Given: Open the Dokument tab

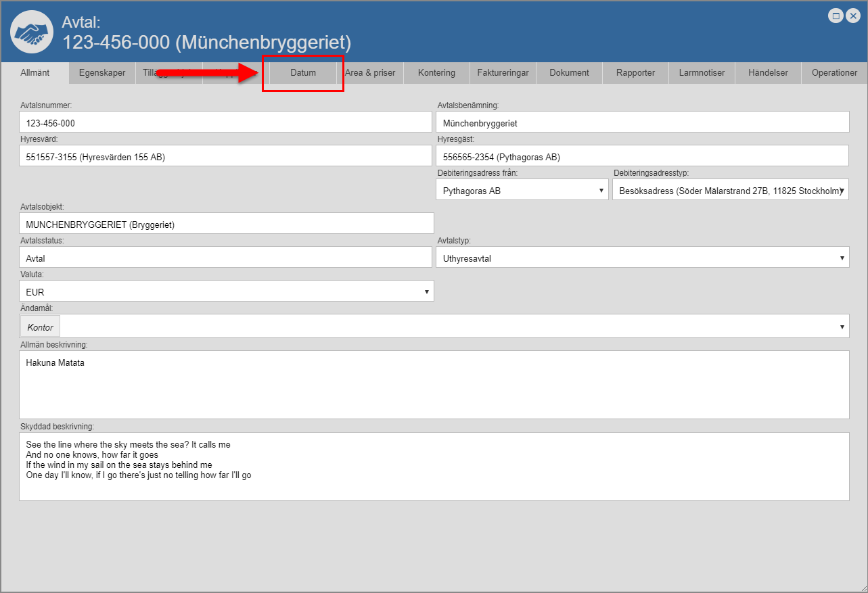Looking at the screenshot, I should pyautogui.click(x=569, y=73).
